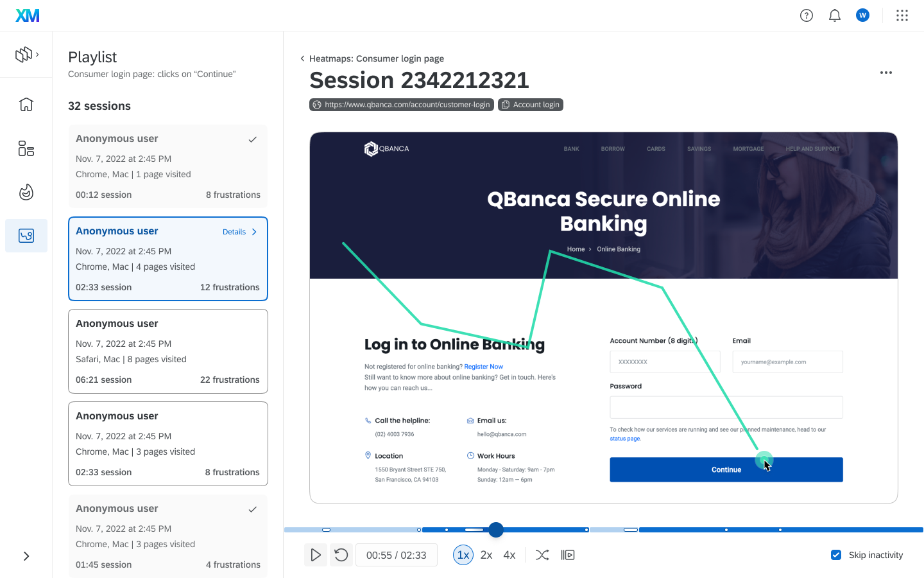924x578 pixels.
Task: Expand the projects icon chevron in sidebar
Action: pos(37,55)
